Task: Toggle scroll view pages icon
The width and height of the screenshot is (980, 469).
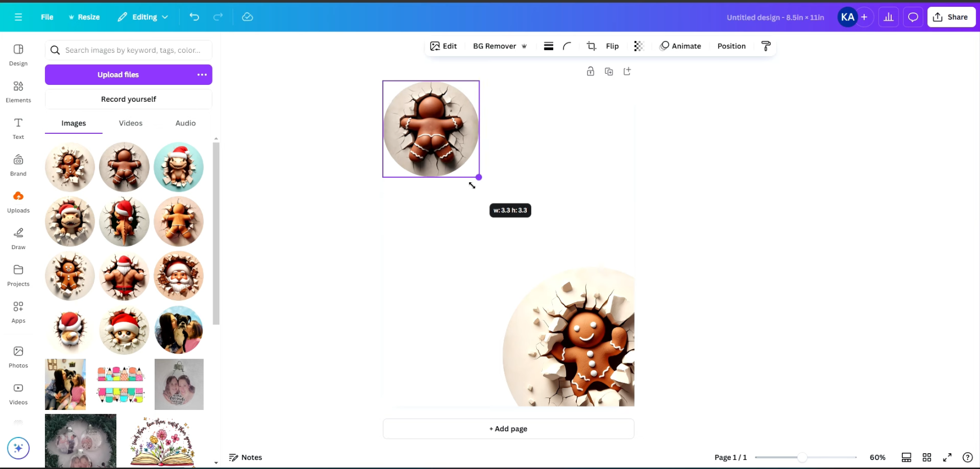Action: click(x=906, y=457)
